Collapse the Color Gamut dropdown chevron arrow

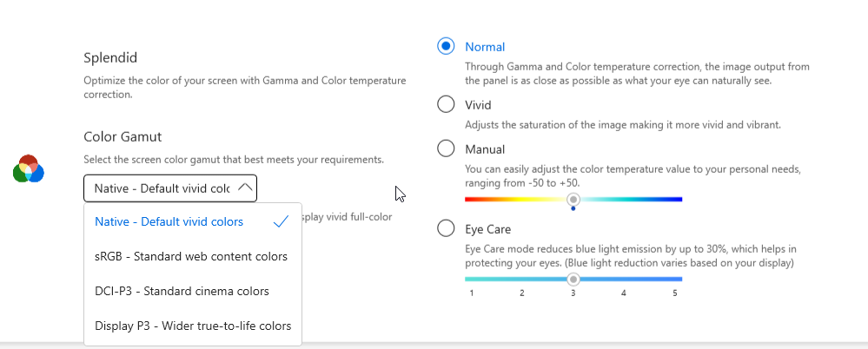pyautogui.click(x=245, y=188)
